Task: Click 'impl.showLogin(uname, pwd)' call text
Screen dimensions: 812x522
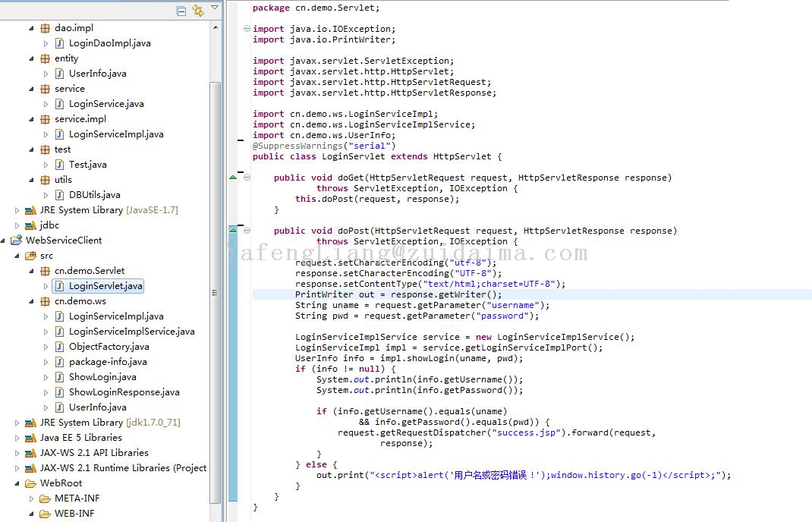Action: click(449, 358)
